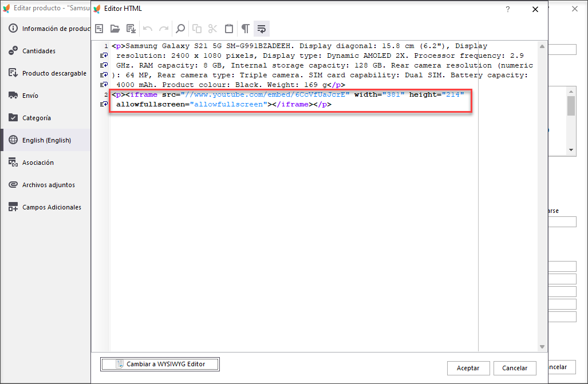Click the info icon beside Información de producto
This screenshot has width=588, height=384.
pos(13,28)
